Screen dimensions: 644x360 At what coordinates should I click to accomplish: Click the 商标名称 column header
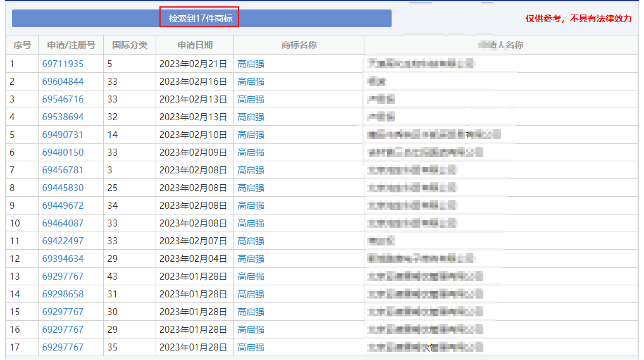pyautogui.click(x=299, y=45)
